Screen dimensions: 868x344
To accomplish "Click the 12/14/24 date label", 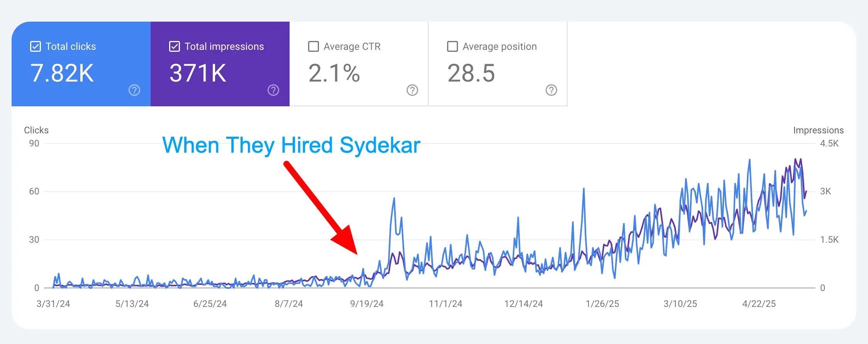I will coord(524,304).
